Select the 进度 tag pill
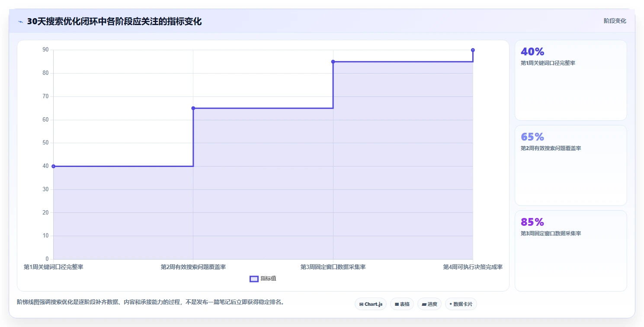This screenshot has height=327, width=644. pos(429,304)
